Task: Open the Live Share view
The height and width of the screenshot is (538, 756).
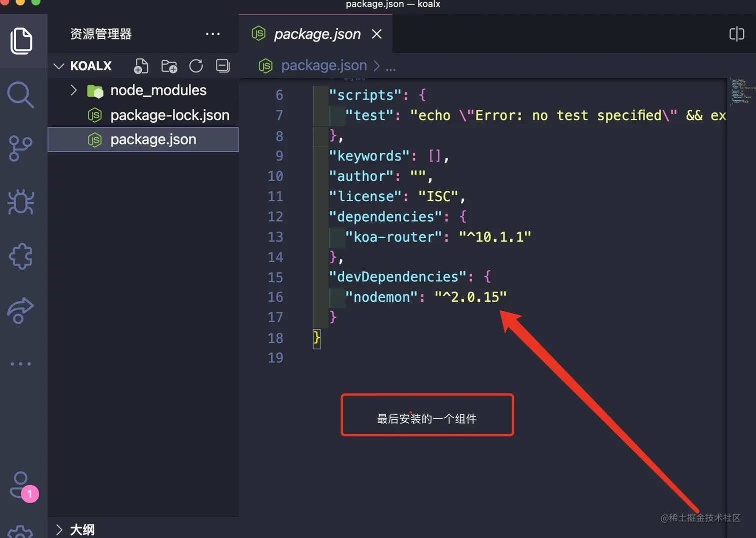Action: point(20,310)
